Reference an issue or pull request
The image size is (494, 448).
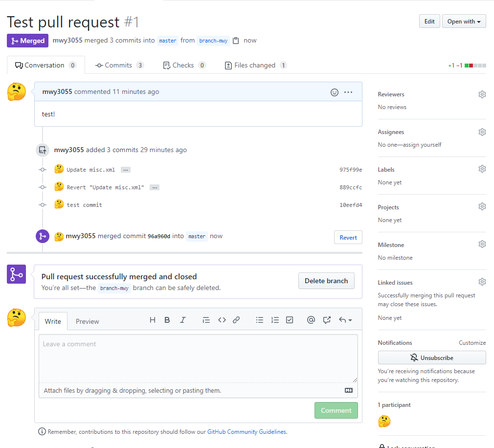[327, 320]
